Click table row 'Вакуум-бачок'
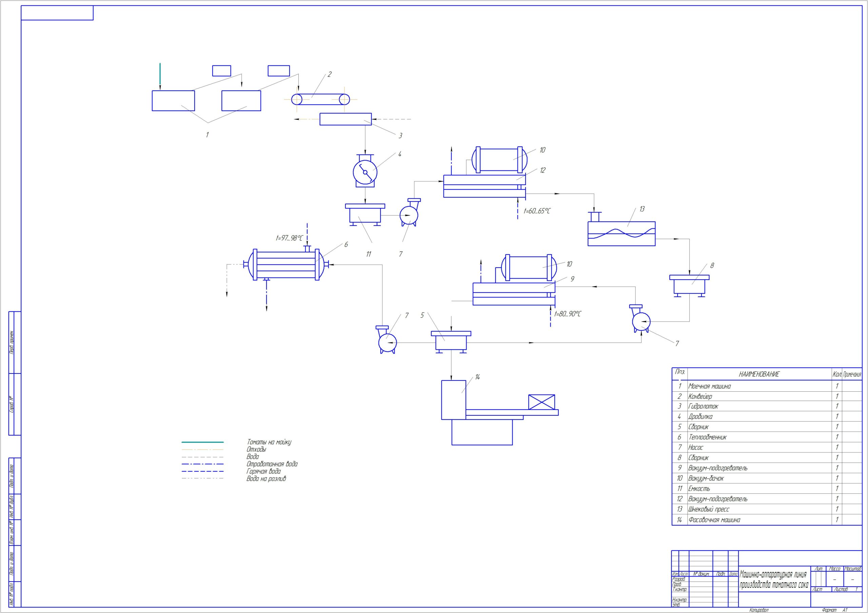Screen dimensions: 868x613 pos(767,478)
